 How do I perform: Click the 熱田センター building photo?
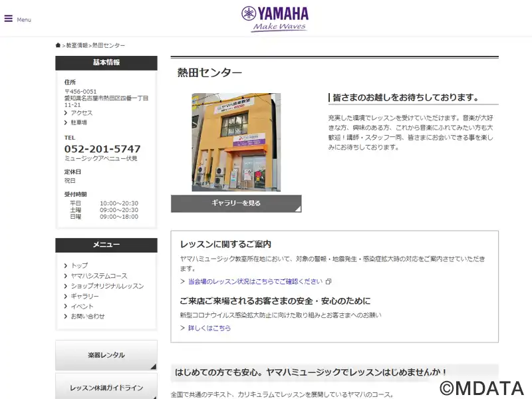[236, 142]
